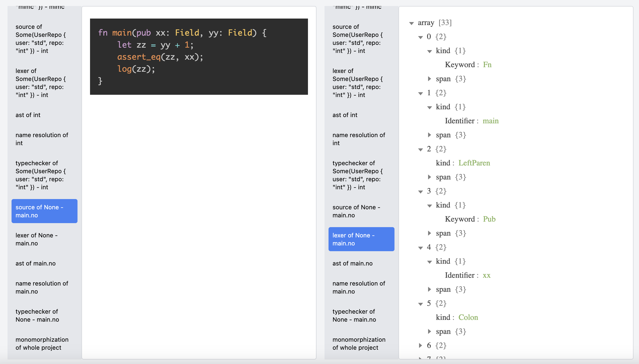This screenshot has height=364, width=639.
Task: Expand token 6 in array tree
Action: [x=421, y=346]
